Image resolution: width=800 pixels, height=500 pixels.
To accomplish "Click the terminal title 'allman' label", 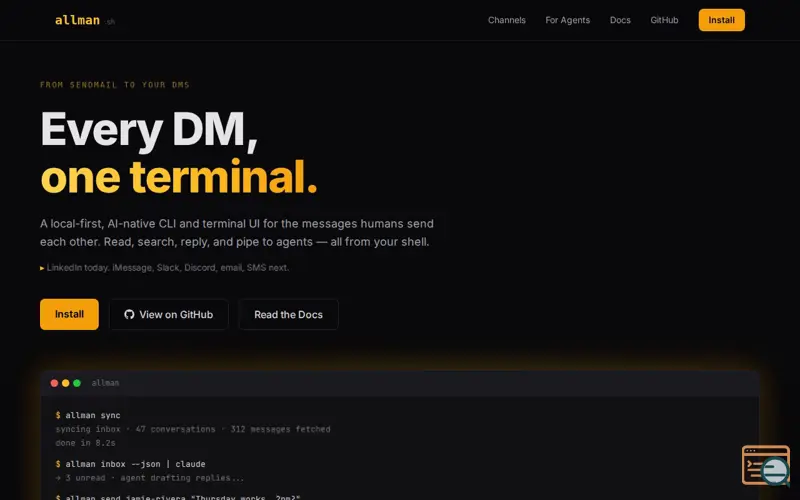I will [x=105, y=383].
